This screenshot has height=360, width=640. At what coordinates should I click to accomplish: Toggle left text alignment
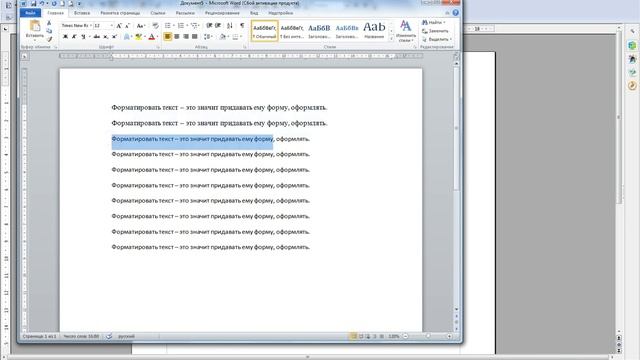pyautogui.click(x=167, y=37)
